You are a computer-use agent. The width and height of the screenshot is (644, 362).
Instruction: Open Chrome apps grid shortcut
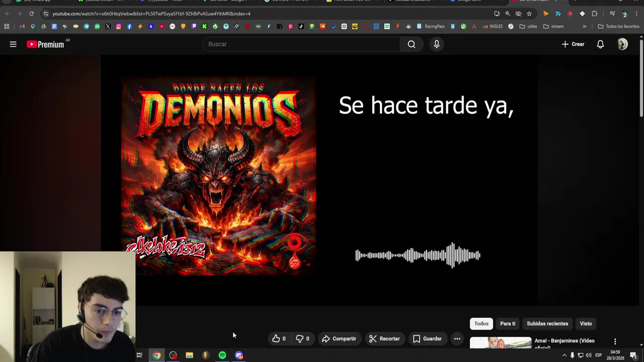coord(7,26)
